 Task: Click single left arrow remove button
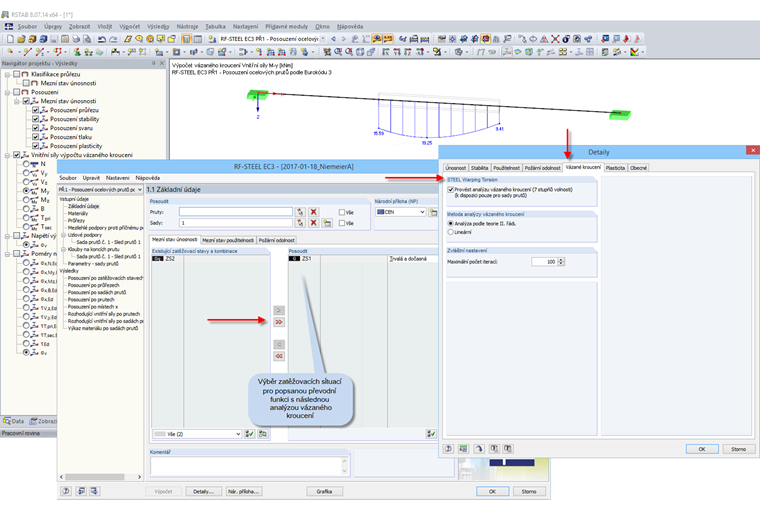pyautogui.click(x=279, y=344)
